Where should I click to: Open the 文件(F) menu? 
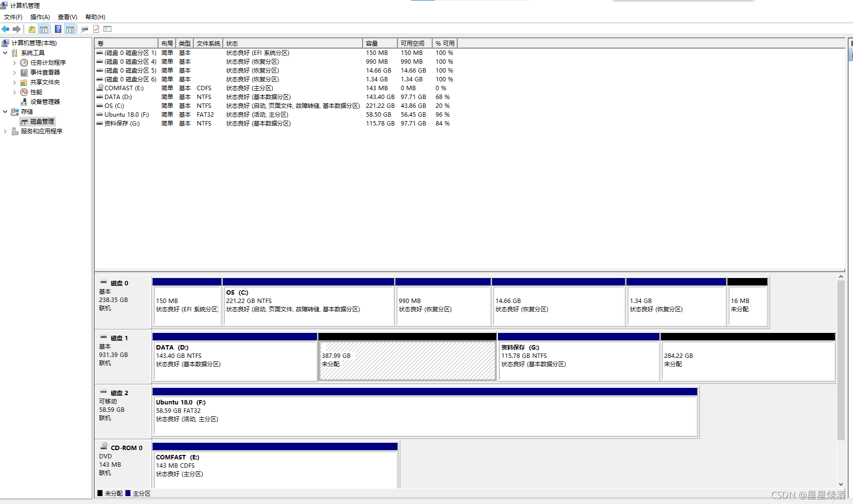pyautogui.click(x=13, y=17)
